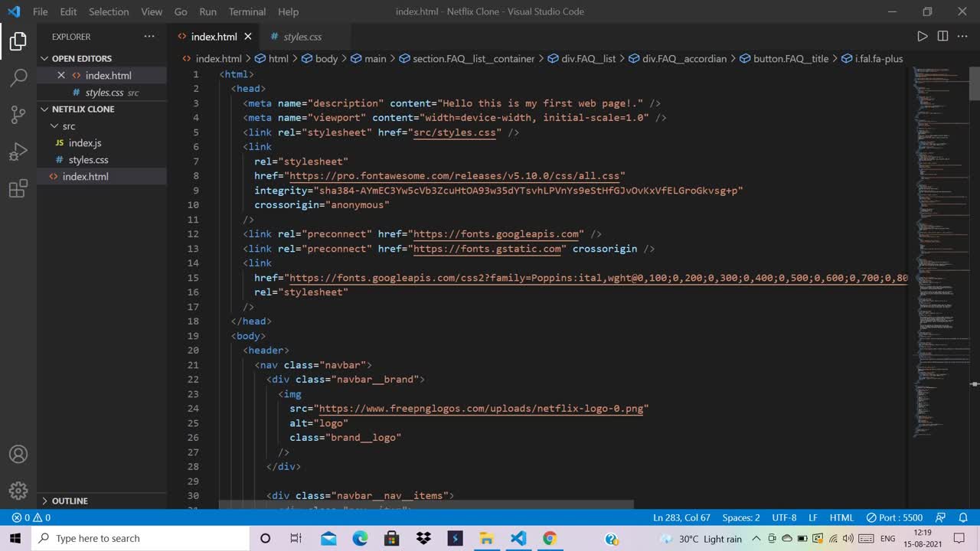980x551 pixels.
Task: Open the Extensions view
Action: 18,189
